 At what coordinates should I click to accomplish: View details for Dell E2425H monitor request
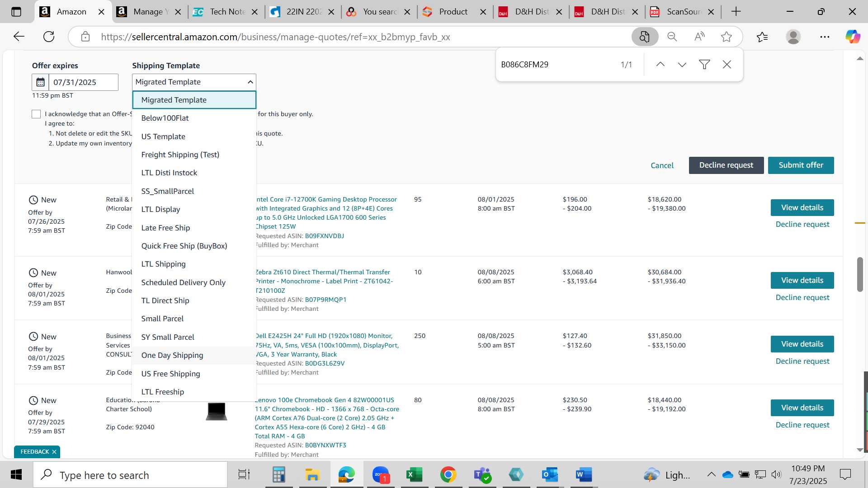coord(802,344)
